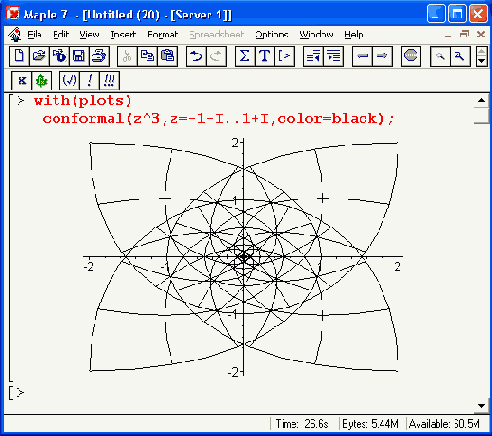Viewport: 492px width, 436px height.
Task: Click the stop computation icon
Action: pos(411,56)
